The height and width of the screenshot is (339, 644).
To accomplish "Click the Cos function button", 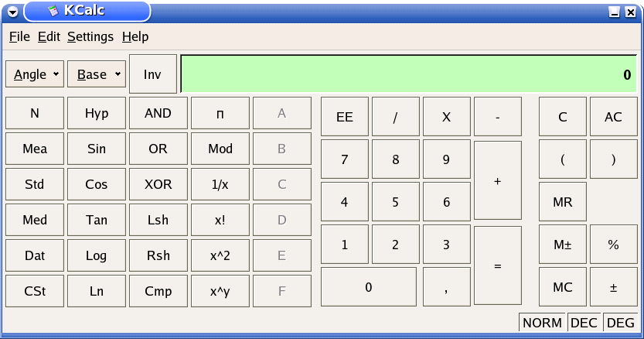I will point(97,184).
